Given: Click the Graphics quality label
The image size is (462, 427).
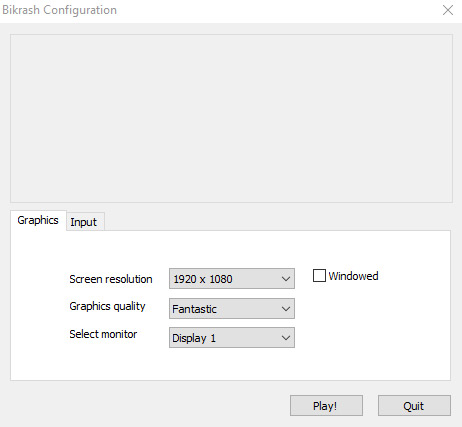Looking at the screenshot, I should (107, 306).
